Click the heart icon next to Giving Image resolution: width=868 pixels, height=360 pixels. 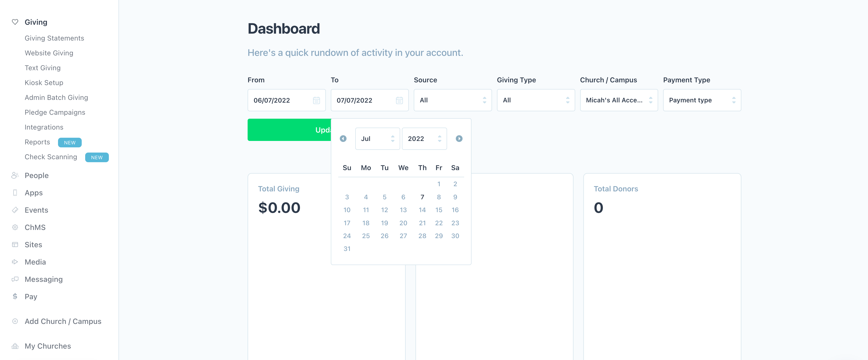(x=15, y=22)
